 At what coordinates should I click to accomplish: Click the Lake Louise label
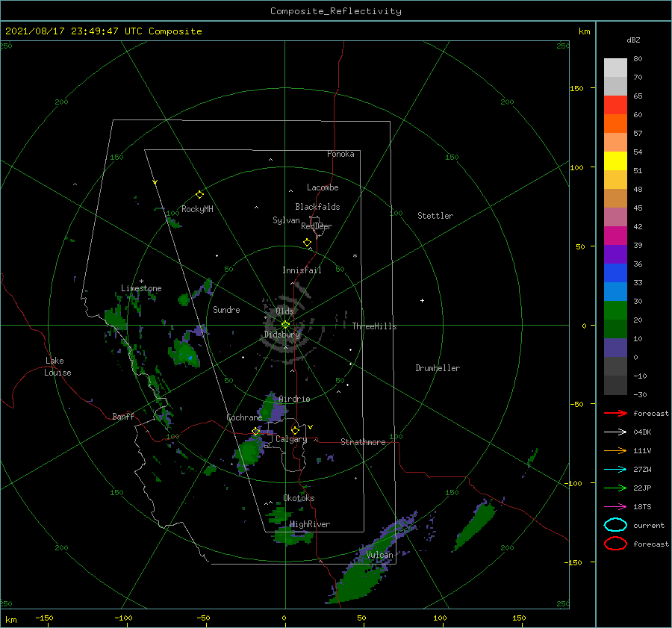[57, 367]
